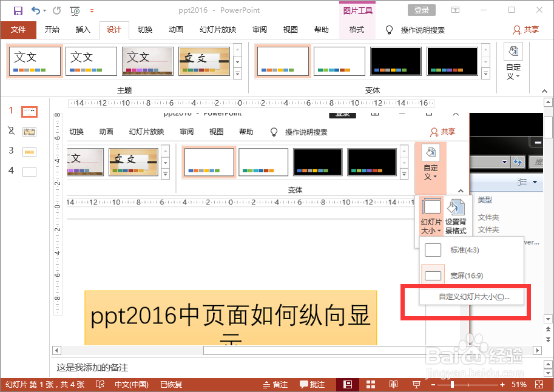The image size is (554, 392).
Task: Click the horizontal scrollbar right arrow
Action: (538, 350)
